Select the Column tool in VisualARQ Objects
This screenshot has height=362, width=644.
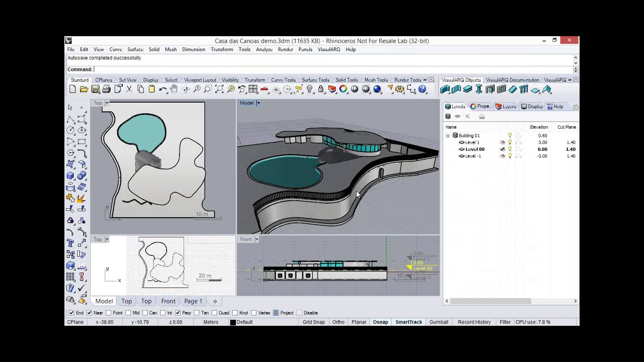(x=479, y=90)
